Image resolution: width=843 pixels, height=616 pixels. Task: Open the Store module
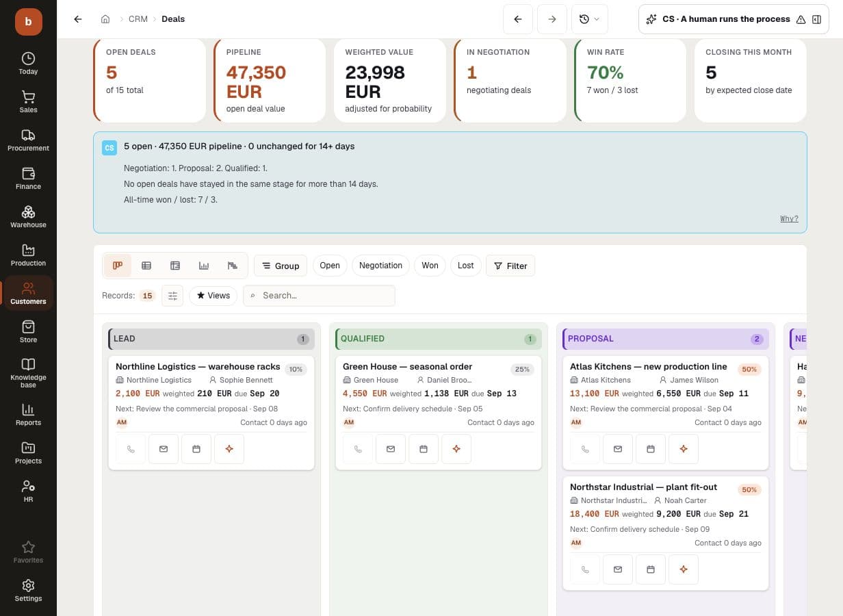point(28,332)
